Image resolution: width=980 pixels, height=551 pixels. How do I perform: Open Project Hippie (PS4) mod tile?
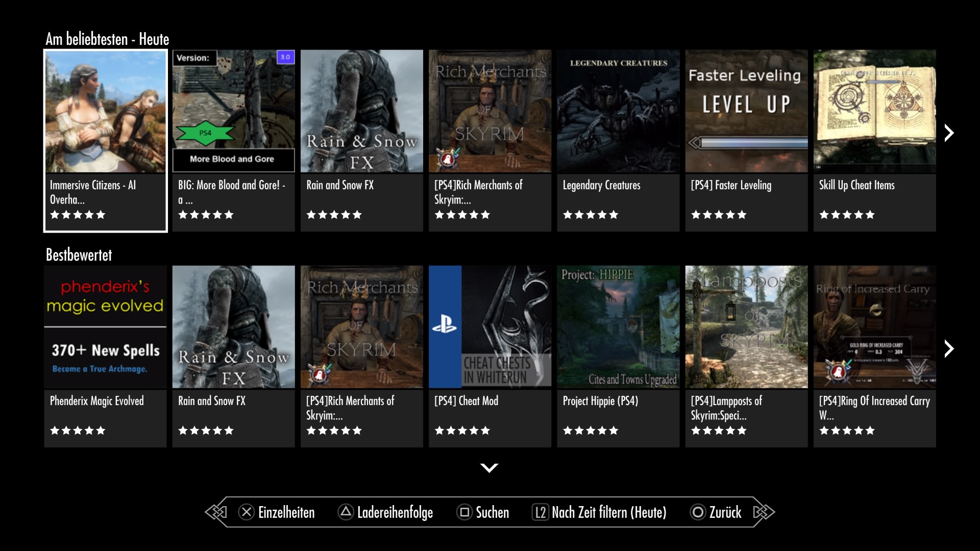618,356
